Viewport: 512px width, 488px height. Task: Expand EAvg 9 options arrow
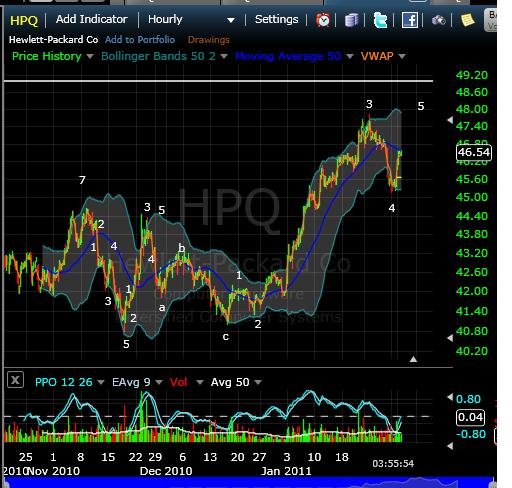(x=159, y=382)
